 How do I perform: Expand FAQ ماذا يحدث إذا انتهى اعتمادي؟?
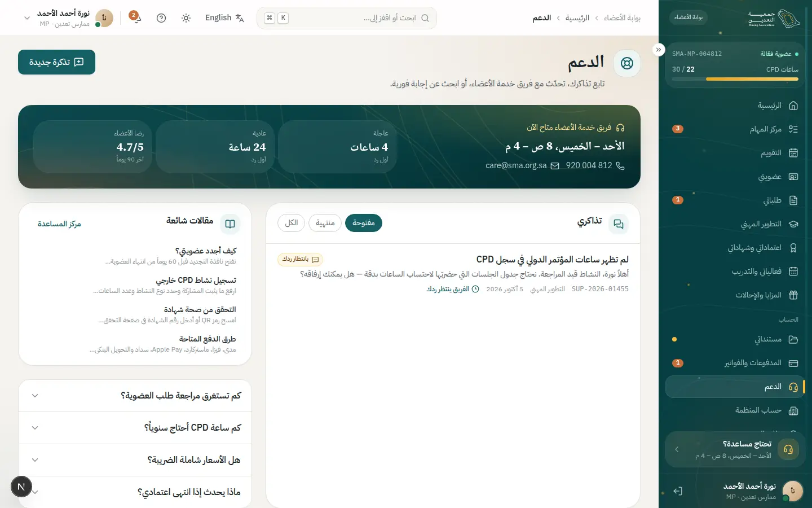135,492
